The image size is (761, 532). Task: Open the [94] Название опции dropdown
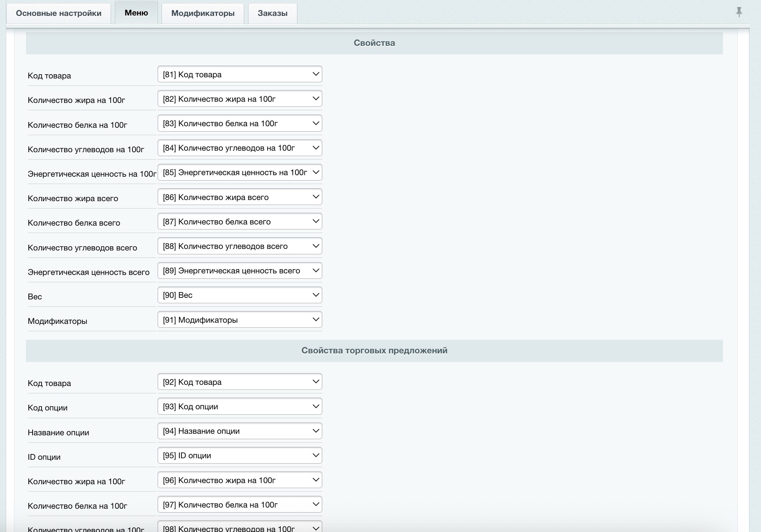pyautogui.click(x=240, y=431)
